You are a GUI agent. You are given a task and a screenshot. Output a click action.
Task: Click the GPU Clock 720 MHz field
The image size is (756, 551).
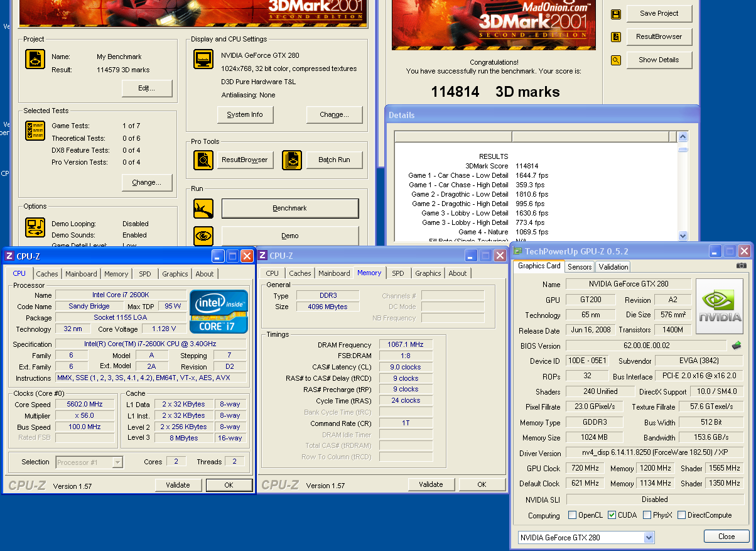[x=585, y=469]
